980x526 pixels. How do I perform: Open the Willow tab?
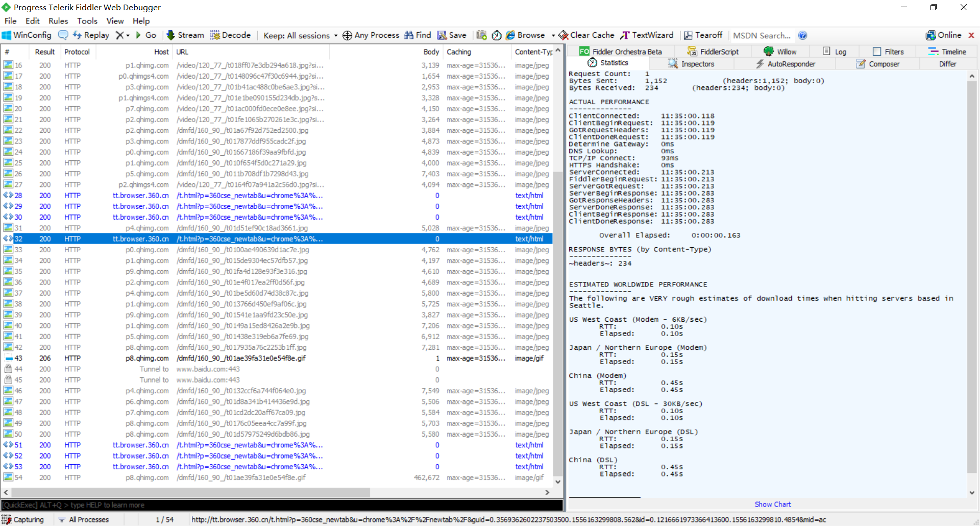(x=780, y=52)
